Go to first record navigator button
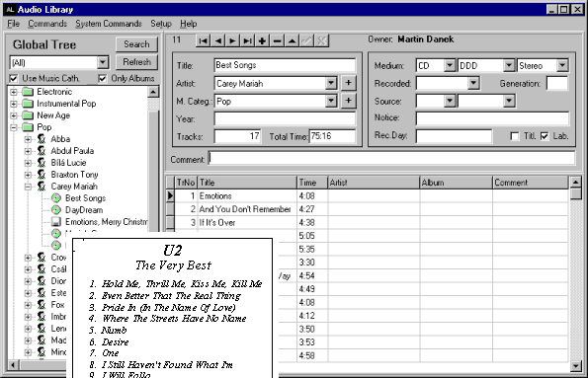Image resolution: width=588 pixels, height=378 pixels. click(203, 40)
